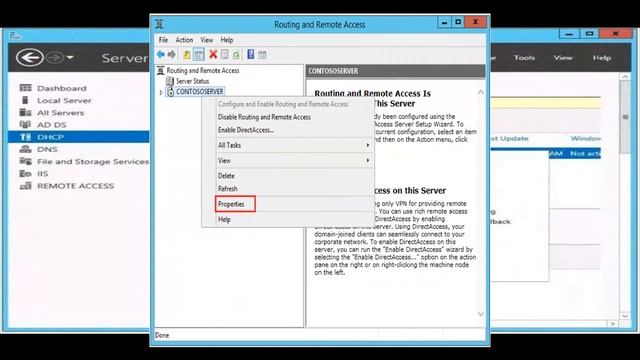The image size is (640, 360).
Task: Click the AD DS icon in Server Manager
Action: point(25,124)
